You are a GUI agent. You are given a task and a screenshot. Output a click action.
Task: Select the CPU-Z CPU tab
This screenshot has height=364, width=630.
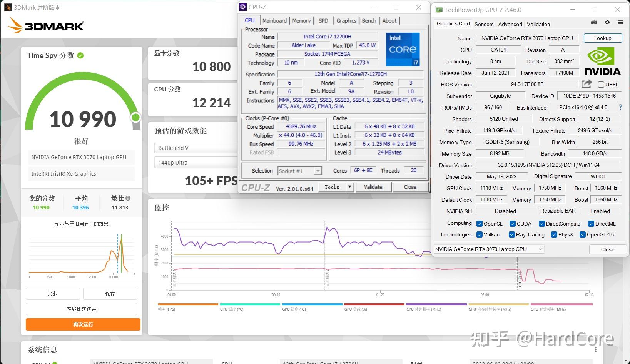250,20
